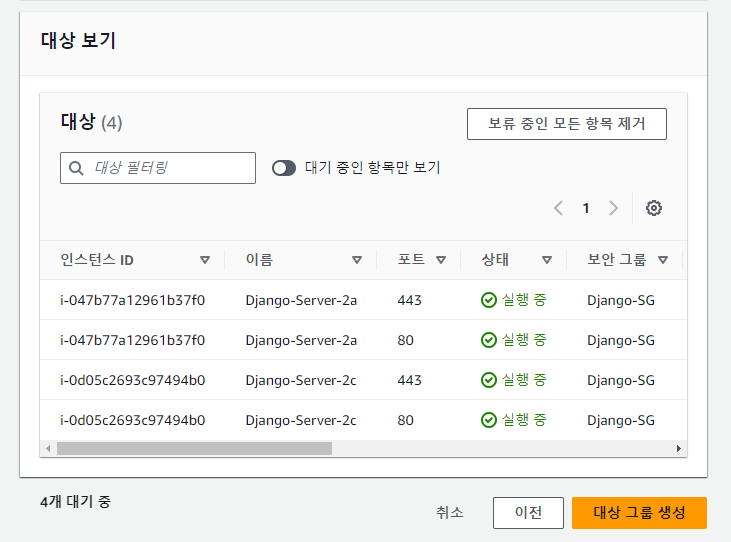Click status check icon for port 80 Django-Server-2c
The width and height of the screenshot is (731, 542).
489,420
